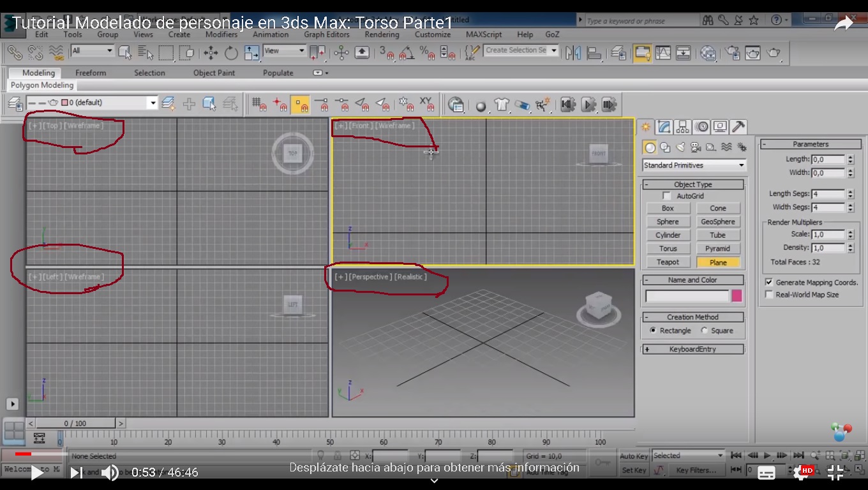
Task: Create a Box primitive
Action: pyautogui.click(x=668, y=209)
